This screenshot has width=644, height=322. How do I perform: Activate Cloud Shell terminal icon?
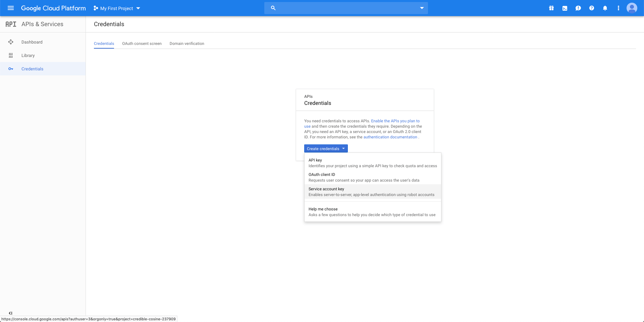[x=565, y=8]
